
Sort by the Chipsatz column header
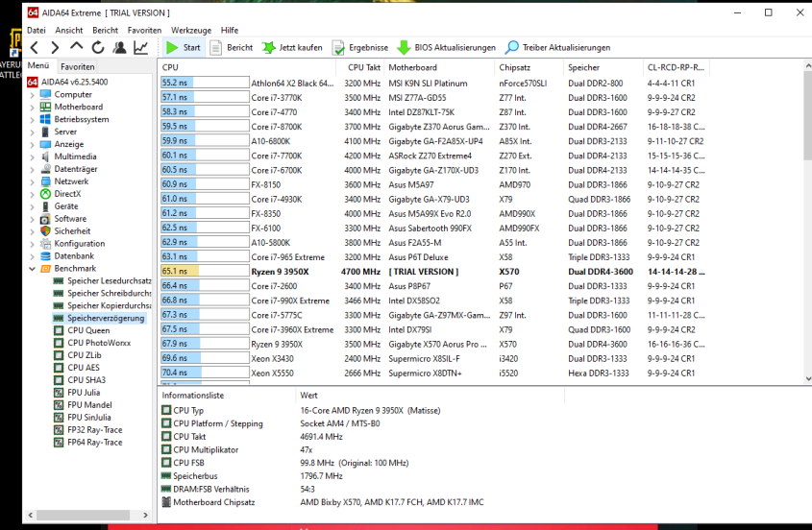[x=529, y=67]
